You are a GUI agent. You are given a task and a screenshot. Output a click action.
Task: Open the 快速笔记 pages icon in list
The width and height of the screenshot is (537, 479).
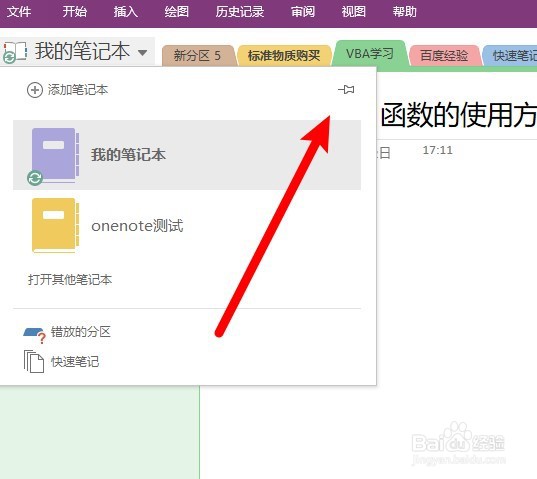click(34, 361)
